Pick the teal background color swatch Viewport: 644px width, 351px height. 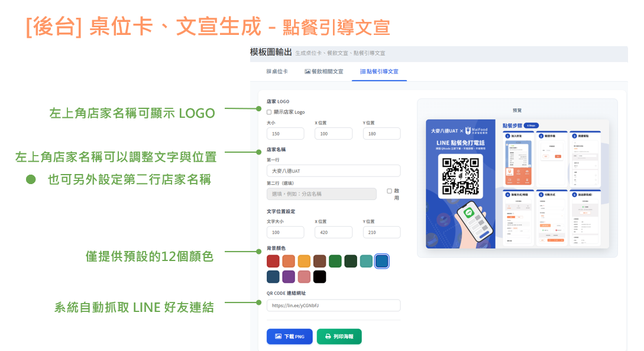[x=366, y=261]
